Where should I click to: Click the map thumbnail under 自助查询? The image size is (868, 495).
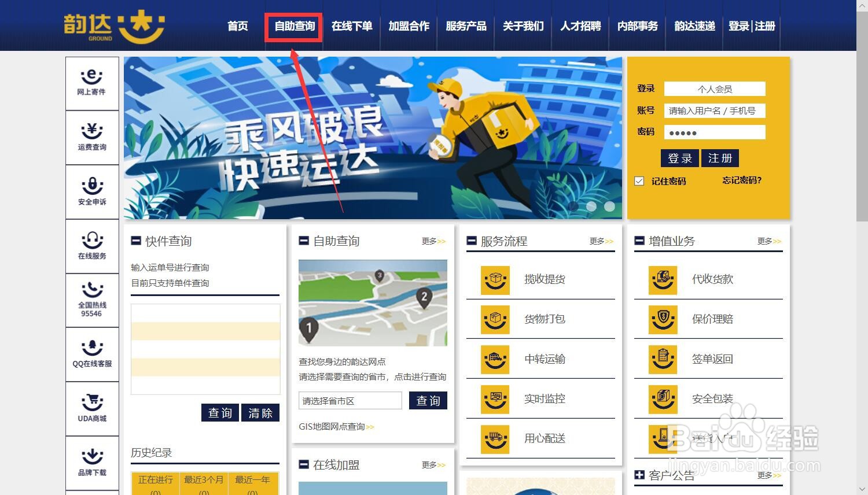(x=373, y=303)
